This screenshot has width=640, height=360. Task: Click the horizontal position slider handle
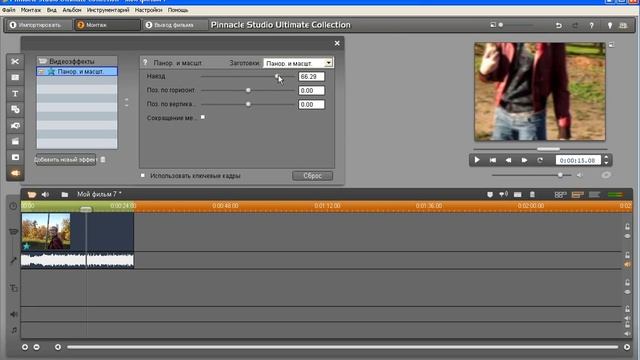point(248,90)
